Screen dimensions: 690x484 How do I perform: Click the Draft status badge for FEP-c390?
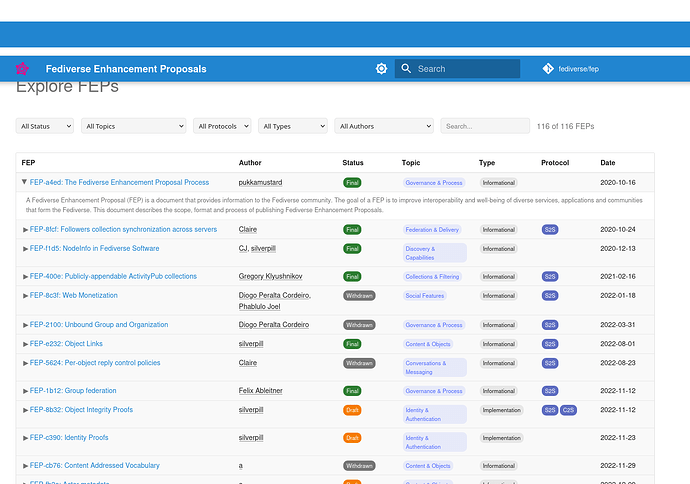pyautogui.click(x=352, y=438)
